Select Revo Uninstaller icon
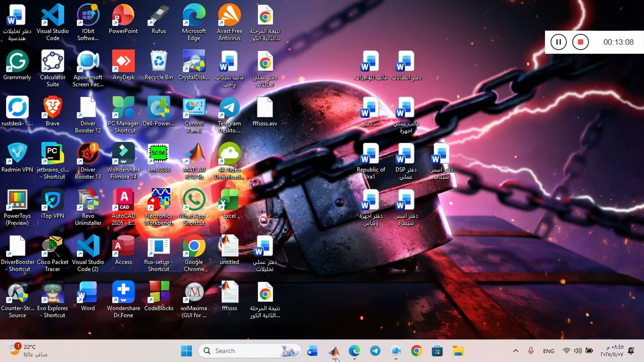The height and width of the screenshot is (362, 644). [x=88, y=208]
